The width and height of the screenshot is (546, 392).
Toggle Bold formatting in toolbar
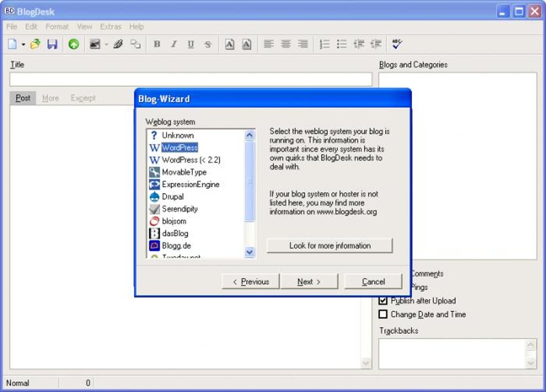(x=157, y=44)
